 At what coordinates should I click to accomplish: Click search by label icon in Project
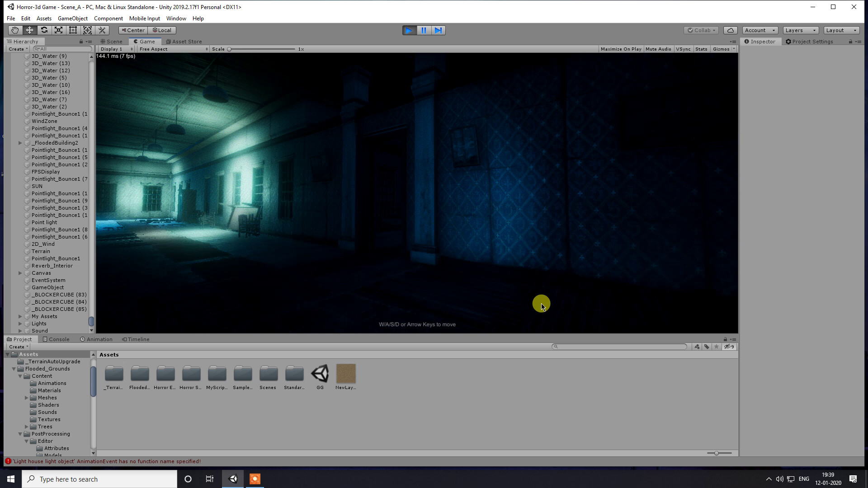pyautogui.click(x=707, y=347)
